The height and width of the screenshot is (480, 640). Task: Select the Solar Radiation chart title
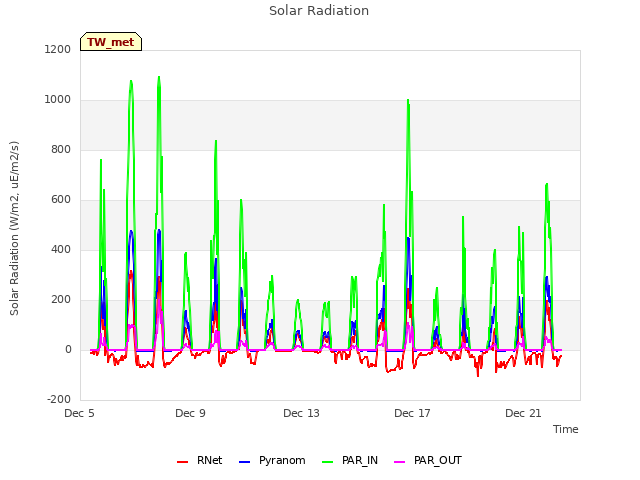point(319,11)
